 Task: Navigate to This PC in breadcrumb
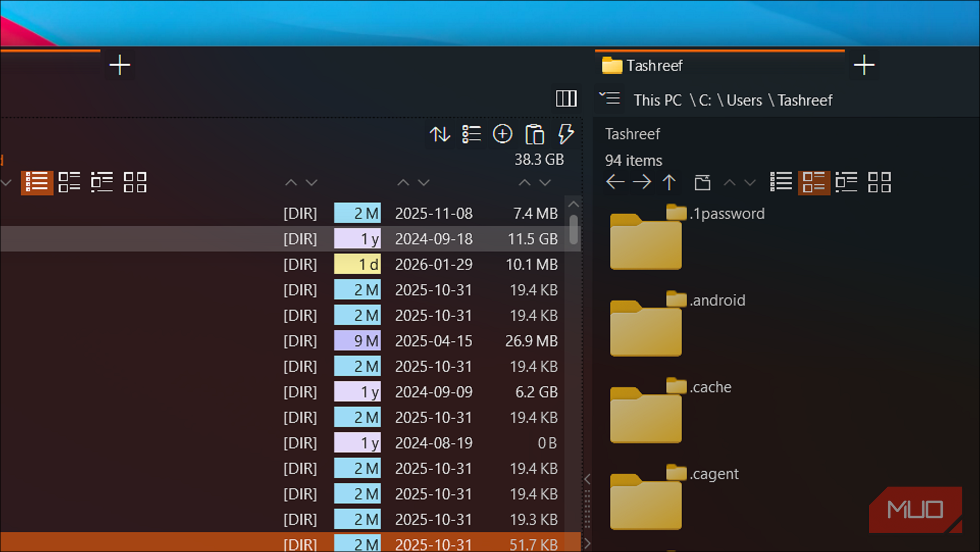coord(658,100)
